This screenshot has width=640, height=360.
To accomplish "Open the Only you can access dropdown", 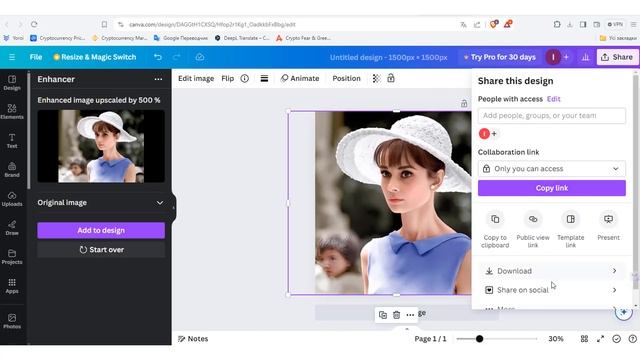I will tap(551, 169).
